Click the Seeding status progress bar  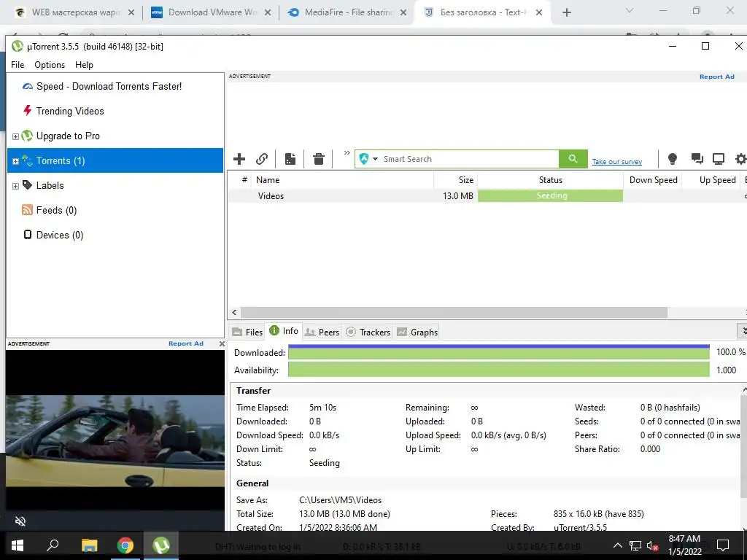(x=550, y=195)
